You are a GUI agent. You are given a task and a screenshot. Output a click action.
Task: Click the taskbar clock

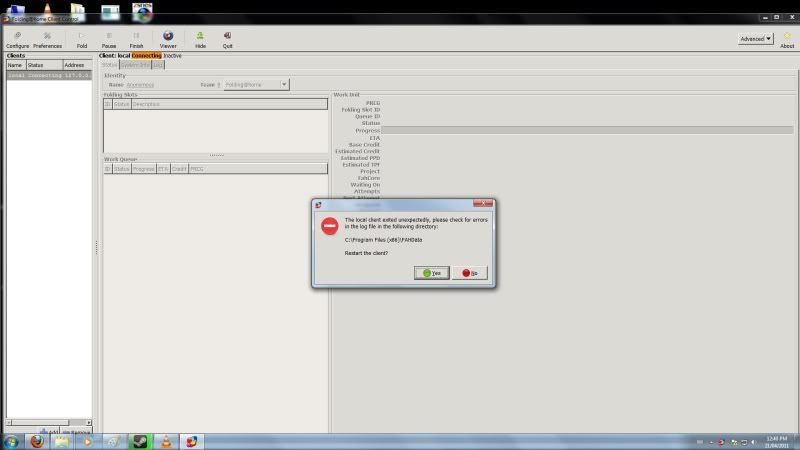(x=777, y=442)
